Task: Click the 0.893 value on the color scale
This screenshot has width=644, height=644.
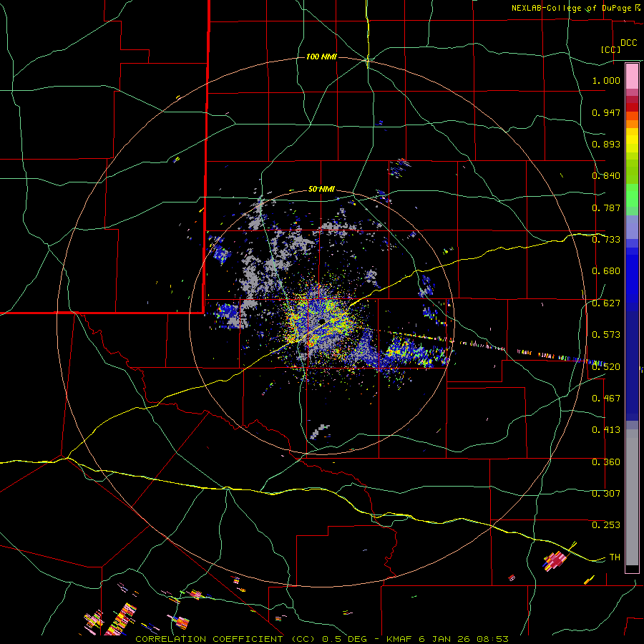Action: click(x=606, y=144)
